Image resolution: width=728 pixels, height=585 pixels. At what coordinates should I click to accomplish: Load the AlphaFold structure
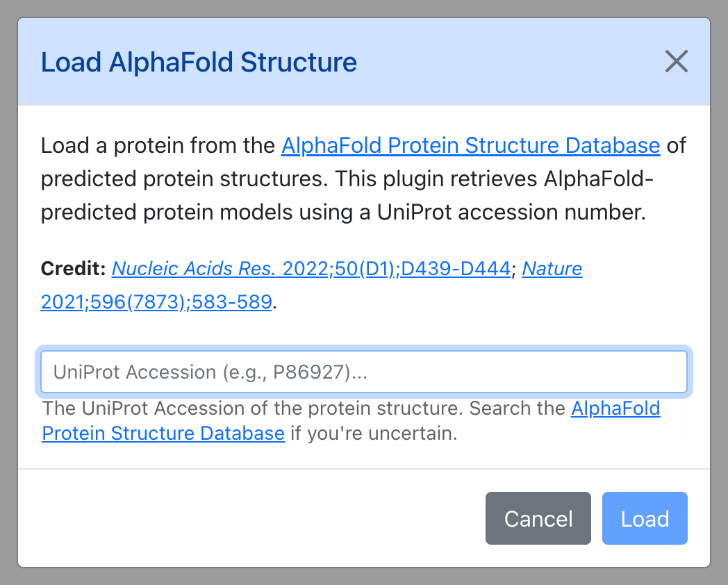[x=645, y=518]
